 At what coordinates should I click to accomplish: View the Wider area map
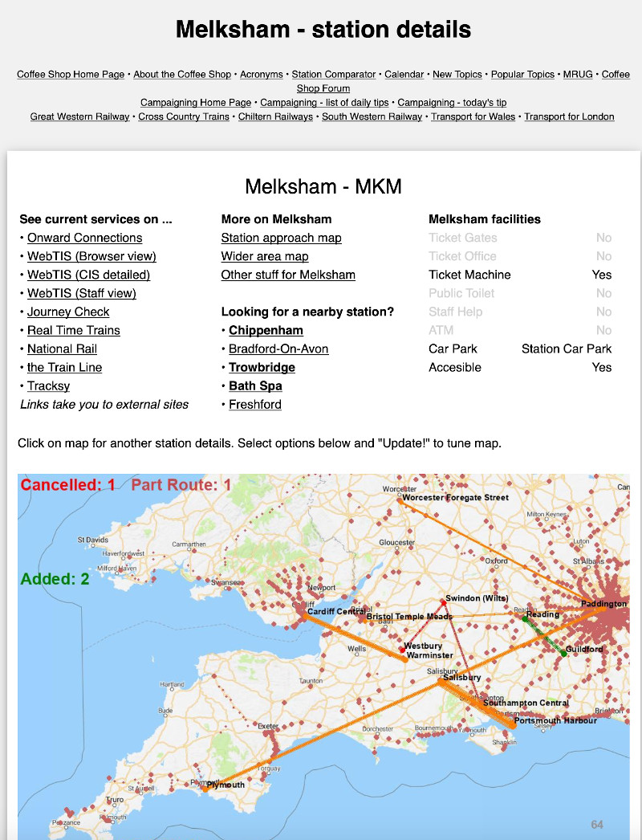pyautogui.click(x=265, y=256)
